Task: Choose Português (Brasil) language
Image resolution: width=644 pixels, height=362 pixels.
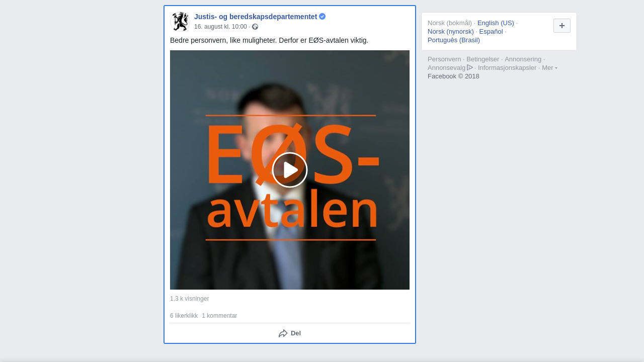Action: 454,40
